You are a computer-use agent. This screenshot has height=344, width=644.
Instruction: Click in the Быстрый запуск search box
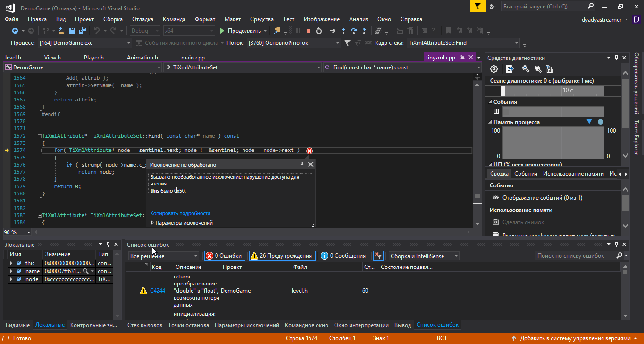(543, 6)
